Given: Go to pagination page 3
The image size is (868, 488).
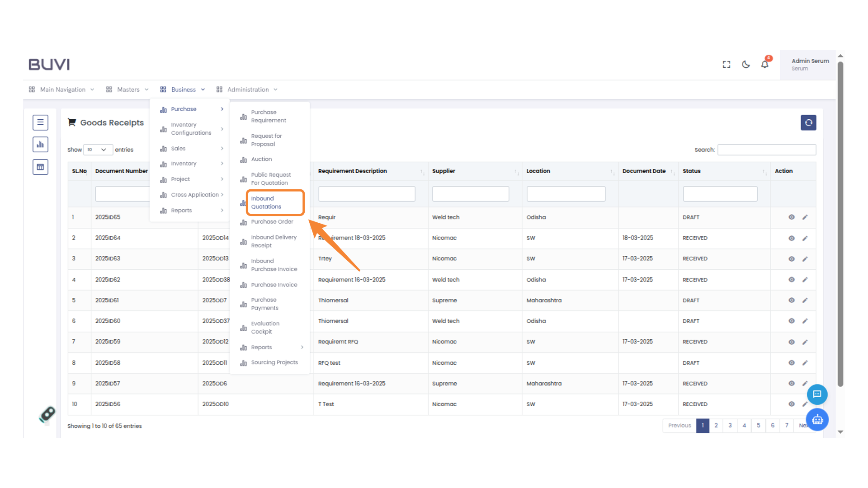Looking at the screenshot, I should point(730,425).
